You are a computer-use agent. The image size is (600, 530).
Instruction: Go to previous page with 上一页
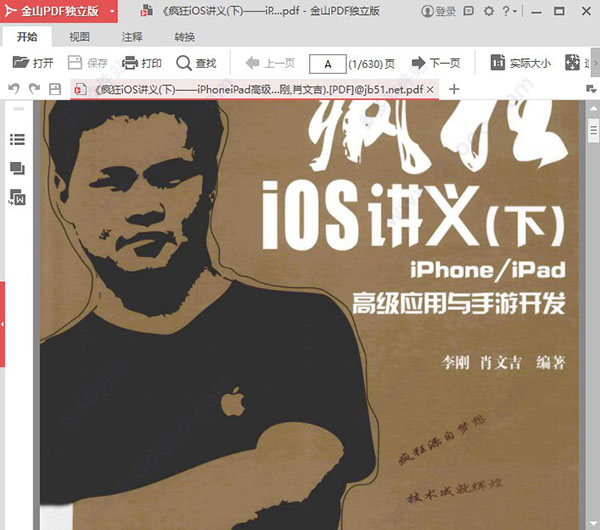point(270,62)
